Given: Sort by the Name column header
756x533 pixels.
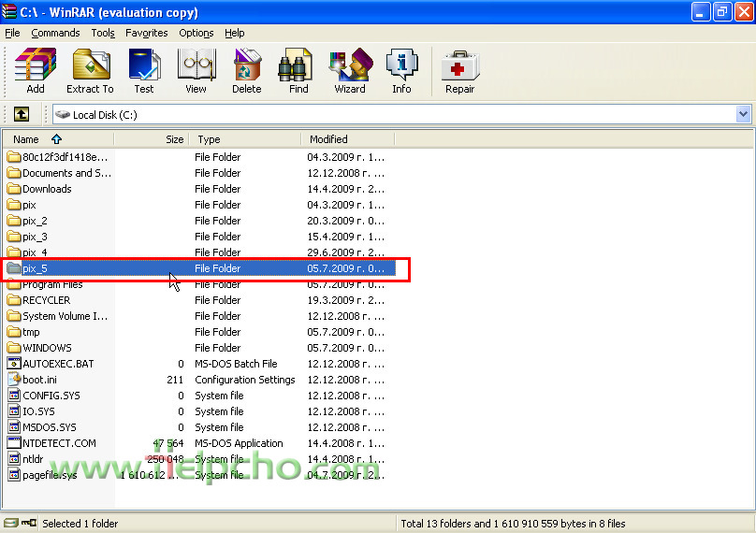Looking at the screenshot, I should [58, 139].
